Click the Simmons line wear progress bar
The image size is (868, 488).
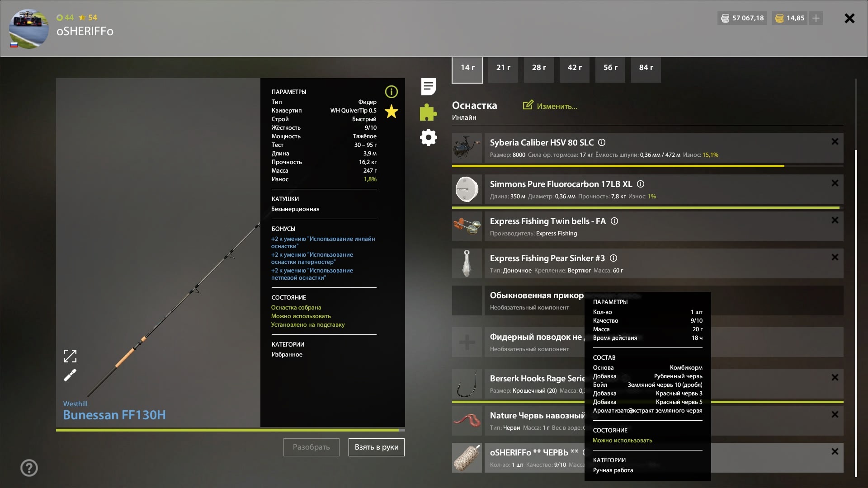click(648, 207)
